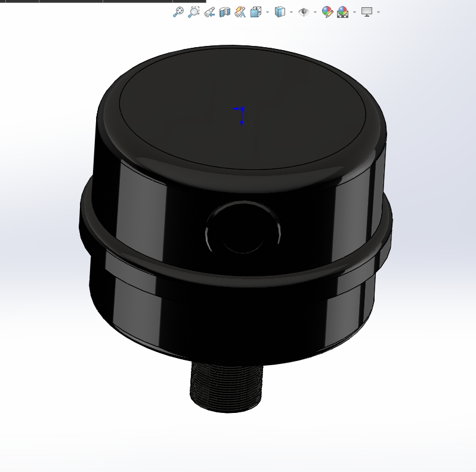476x472 pixels.
Task: Open the View Settings dropdown arrow
Action: point(378,13)
